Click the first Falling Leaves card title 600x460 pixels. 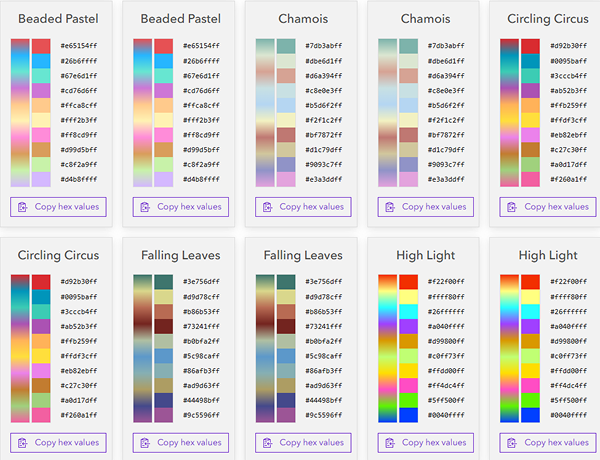click(x=181, y=255)
